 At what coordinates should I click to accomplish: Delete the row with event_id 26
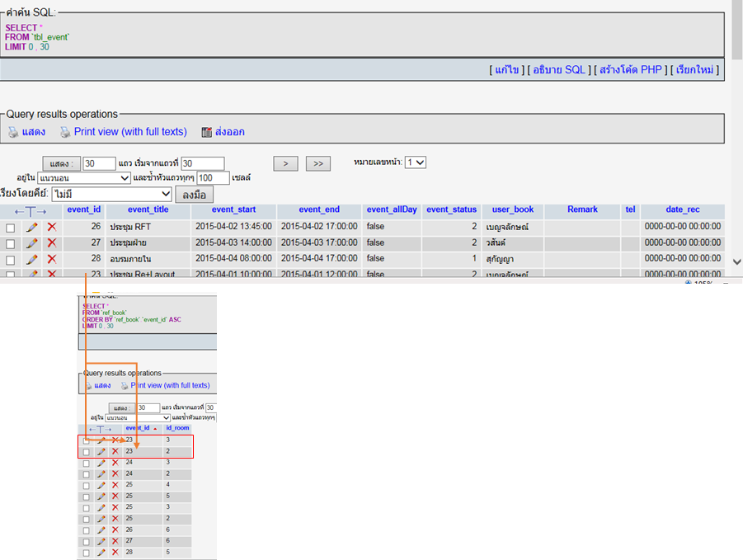pos(51,227)
